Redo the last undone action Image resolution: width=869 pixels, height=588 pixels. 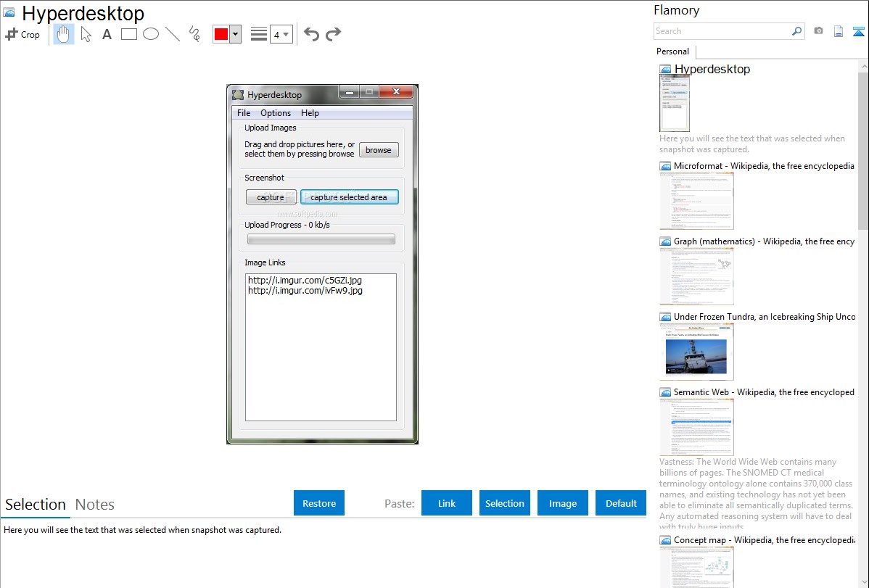click(333, 34)
